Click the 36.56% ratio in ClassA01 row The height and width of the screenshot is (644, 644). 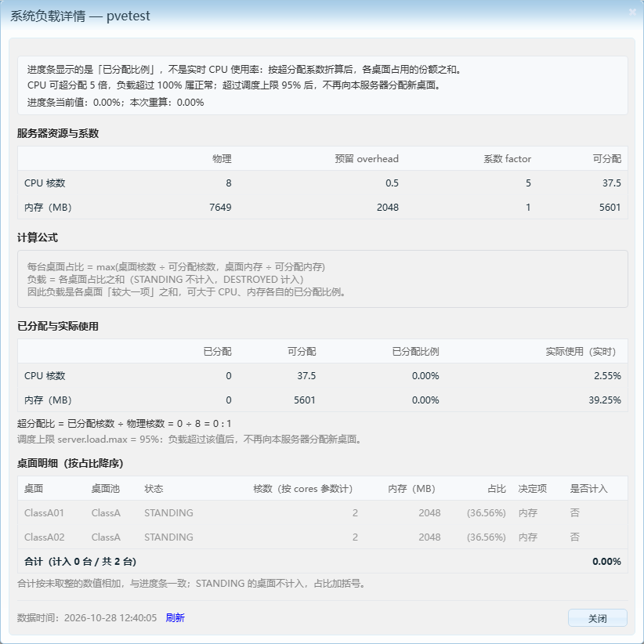point(487,512)
